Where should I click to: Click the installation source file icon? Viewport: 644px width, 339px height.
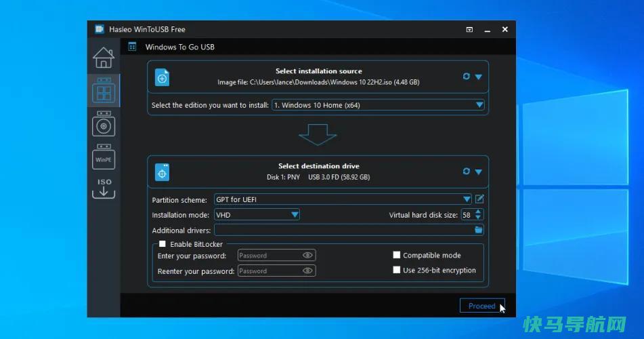[163, 77]
